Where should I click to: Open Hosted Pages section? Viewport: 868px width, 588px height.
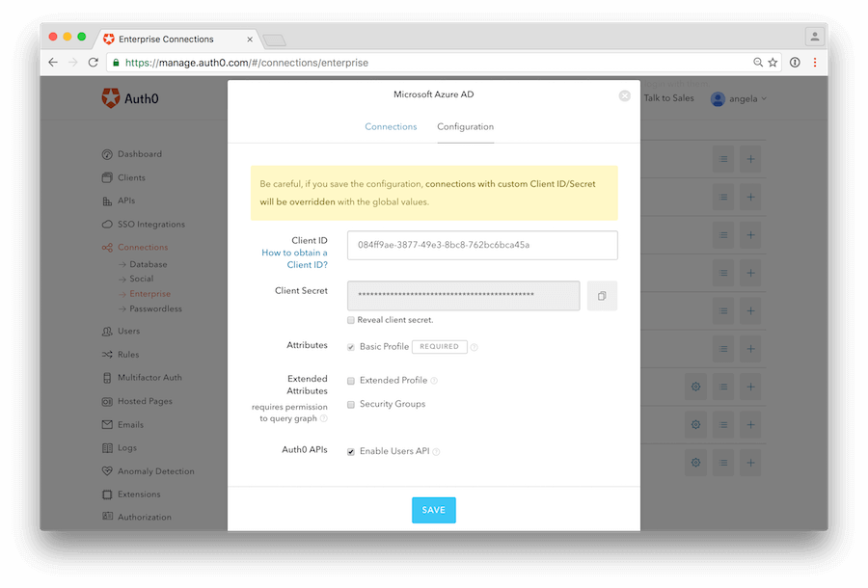click(137, 401)
